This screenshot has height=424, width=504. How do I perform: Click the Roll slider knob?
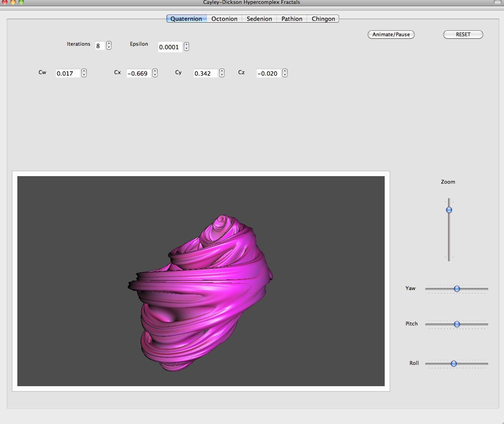pyautogui.click(x=454, y=364)
